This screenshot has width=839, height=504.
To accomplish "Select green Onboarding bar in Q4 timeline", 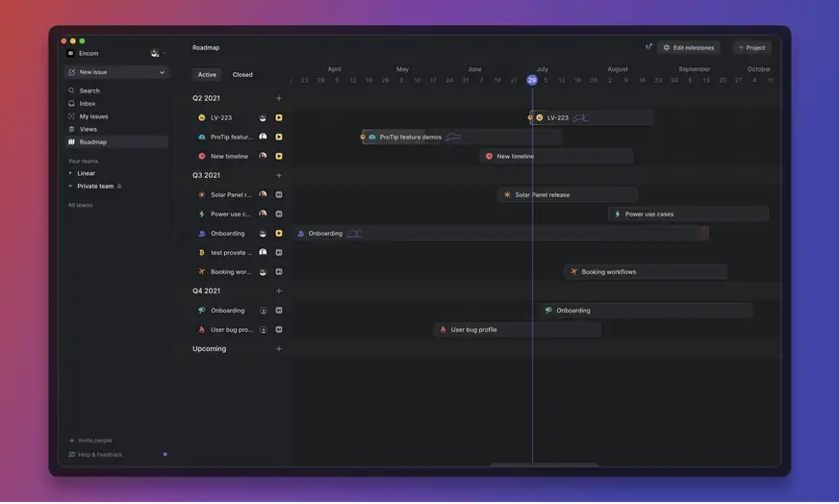I will (x=646, y=311).
